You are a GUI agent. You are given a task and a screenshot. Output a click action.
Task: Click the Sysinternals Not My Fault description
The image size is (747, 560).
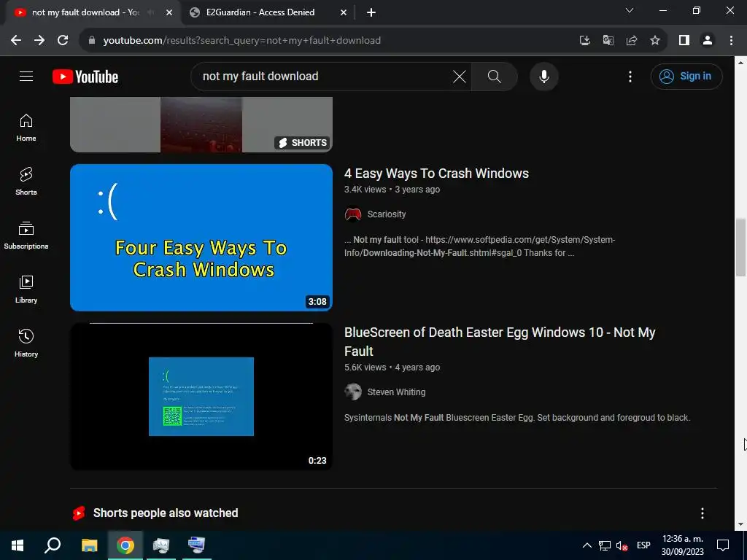pos(517,418)
